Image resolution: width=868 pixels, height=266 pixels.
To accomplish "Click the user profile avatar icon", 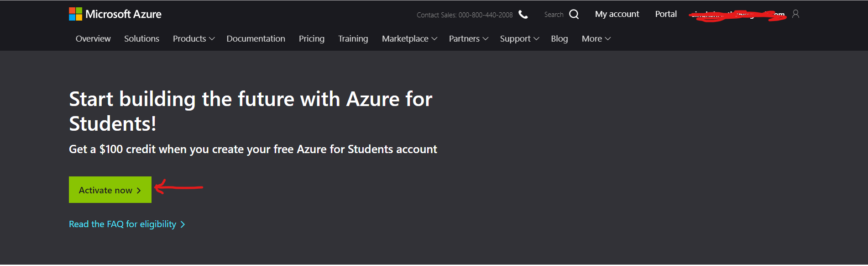I will tap(795, 14).
